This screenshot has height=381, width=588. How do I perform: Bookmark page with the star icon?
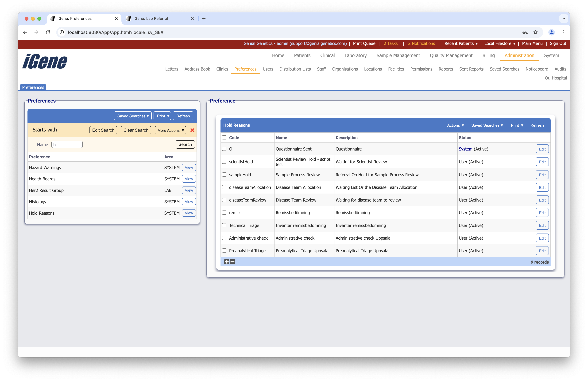[x=535, y=32]
